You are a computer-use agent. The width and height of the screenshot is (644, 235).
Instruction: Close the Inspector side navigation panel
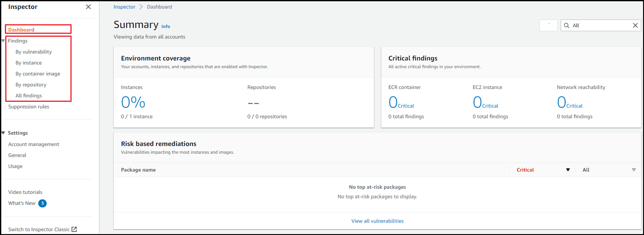pos(88,7)
